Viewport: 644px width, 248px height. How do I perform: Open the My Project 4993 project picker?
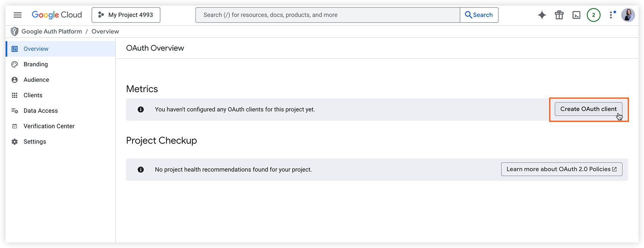click(x=126, y=15)
